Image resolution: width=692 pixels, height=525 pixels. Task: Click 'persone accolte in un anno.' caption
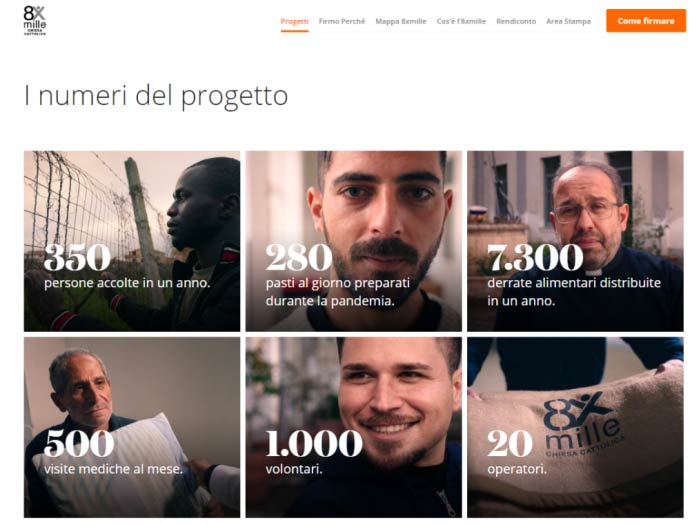pyautogui.click(x=127, y=283)
